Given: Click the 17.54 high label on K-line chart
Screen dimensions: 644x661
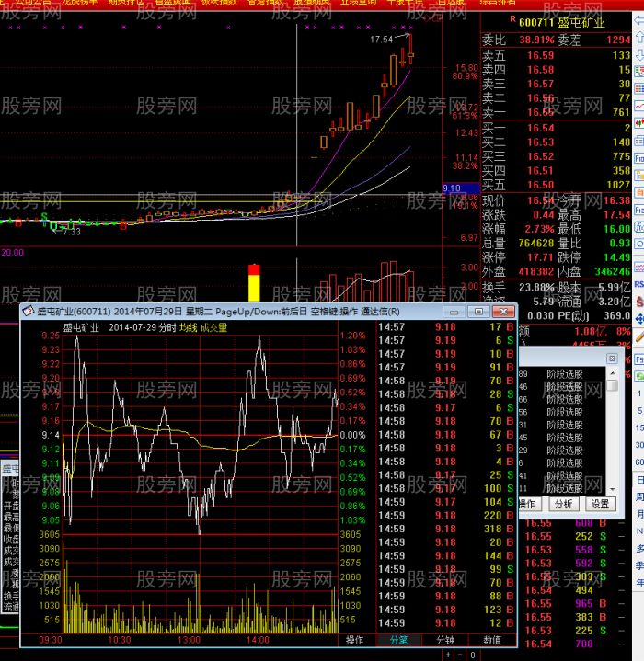Looking at the screenshot, I should pos(381,40).
